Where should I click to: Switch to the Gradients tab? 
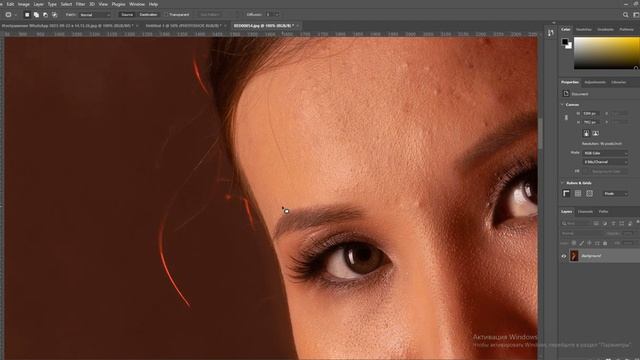tap(605, 30)
